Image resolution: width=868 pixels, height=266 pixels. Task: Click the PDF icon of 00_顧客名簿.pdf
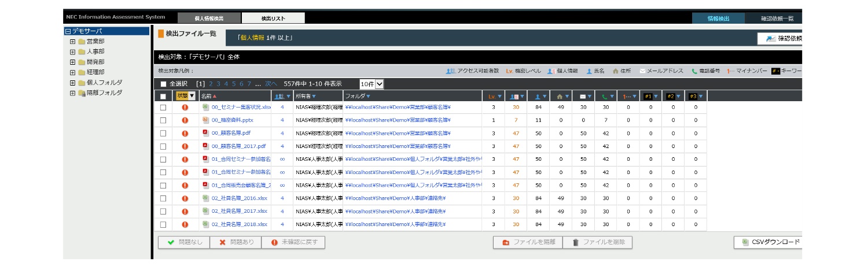205,133
